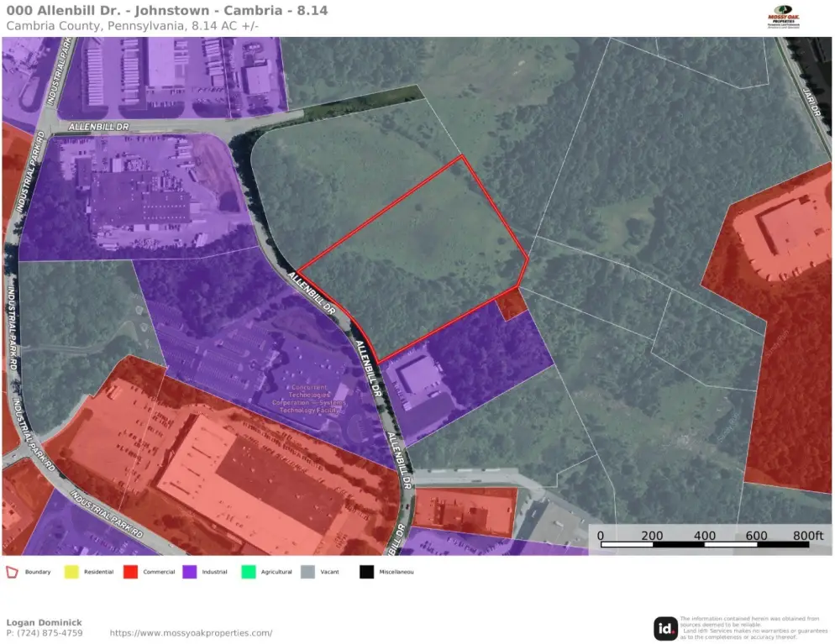The width and height of the screenshot is (835, 644).
Task: Click the Mossy Oak Properties logo
Action: point(789,18)
